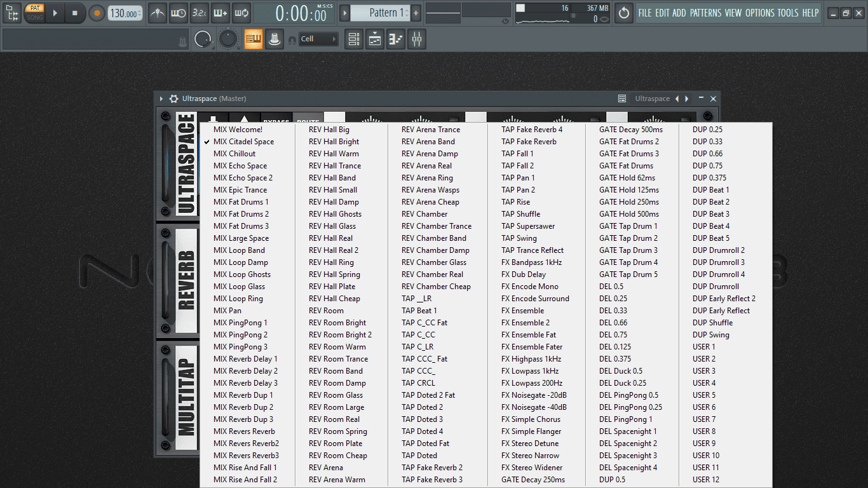868x488 pixels.
Task: Stop playback with the stop button
Action: click(x=75, y=13)
